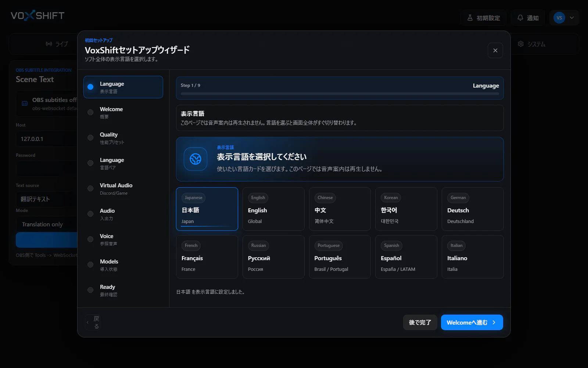Click the 表示言語を選択してください heading
This screenshot has height=368, width=588.
coord(262,157)
